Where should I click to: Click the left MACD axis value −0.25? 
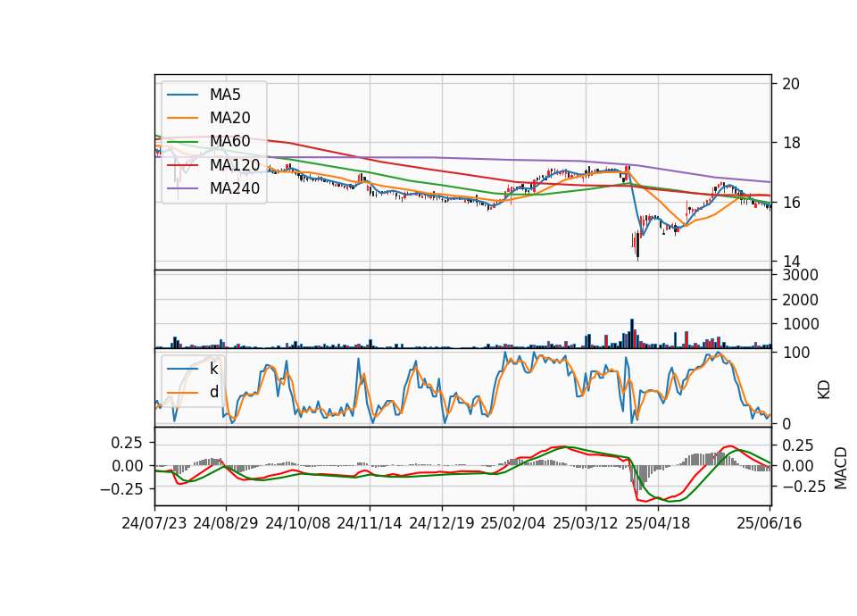(121, 489)
